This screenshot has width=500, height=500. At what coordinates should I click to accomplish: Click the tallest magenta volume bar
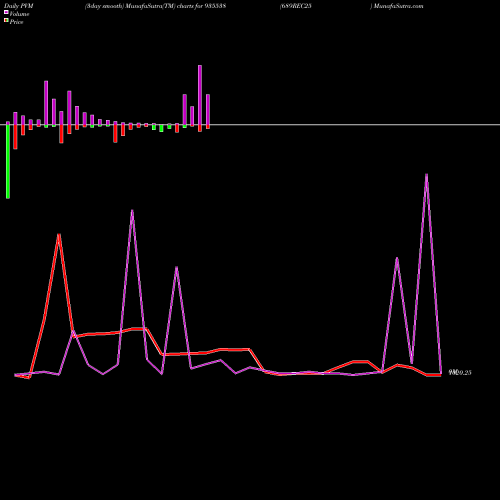(x=200, y=95)
